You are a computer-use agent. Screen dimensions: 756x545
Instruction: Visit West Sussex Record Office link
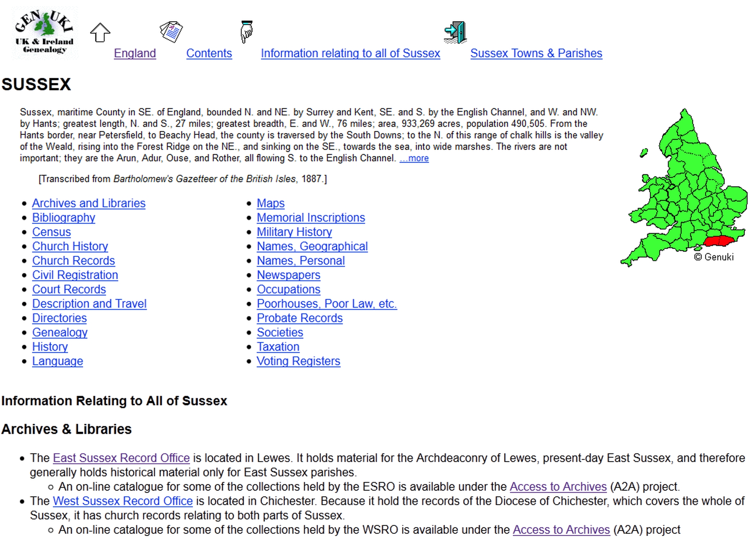point(123,501)
